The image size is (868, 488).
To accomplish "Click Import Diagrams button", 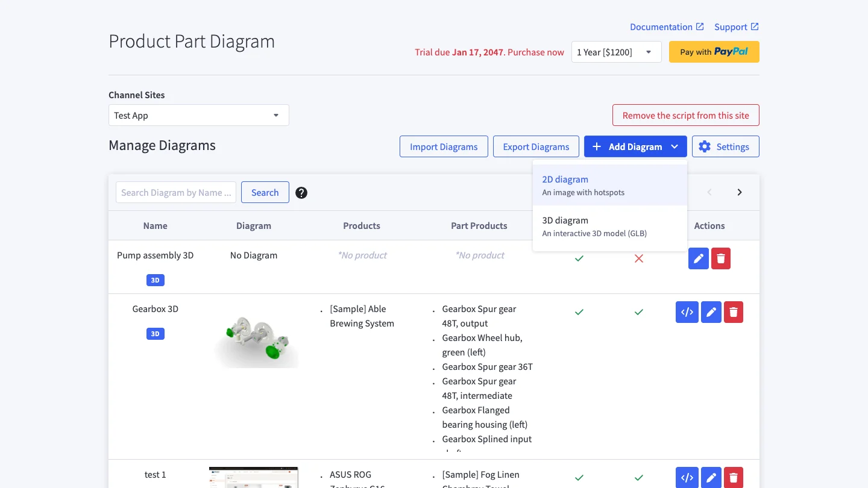I will (444, 146).
